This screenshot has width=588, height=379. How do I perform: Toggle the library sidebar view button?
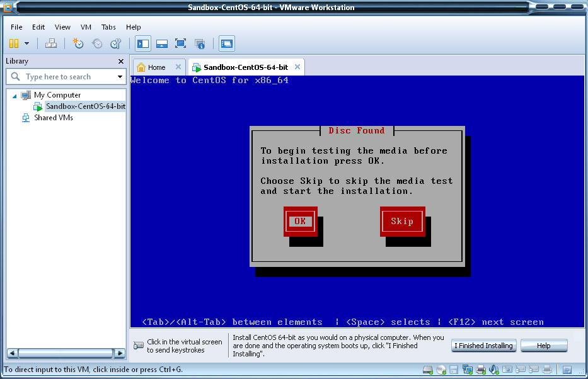click(143, 43)
